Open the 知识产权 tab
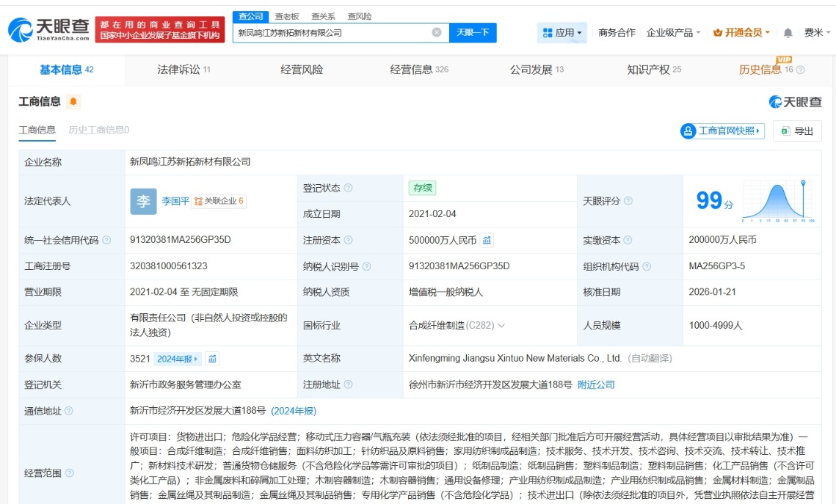The height and width of the screenshot is (504, 836). pos(654,70)
